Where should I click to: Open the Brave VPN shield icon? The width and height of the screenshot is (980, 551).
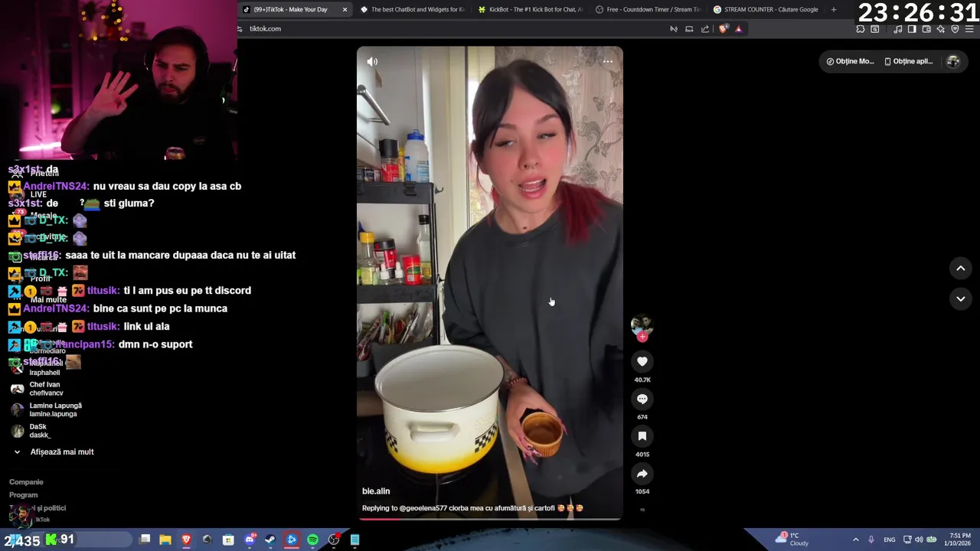pos(955,29)
